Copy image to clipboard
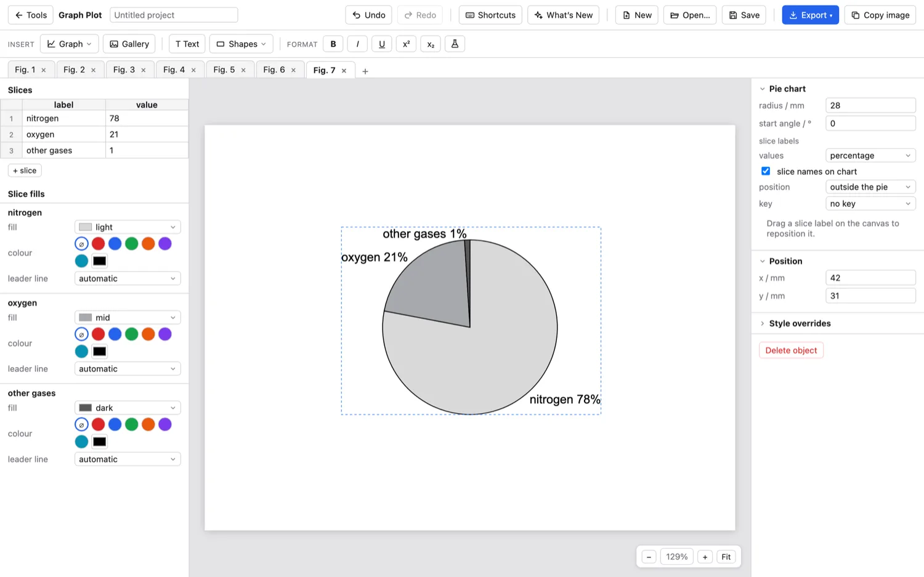The image size is (924, 577). 880,15
